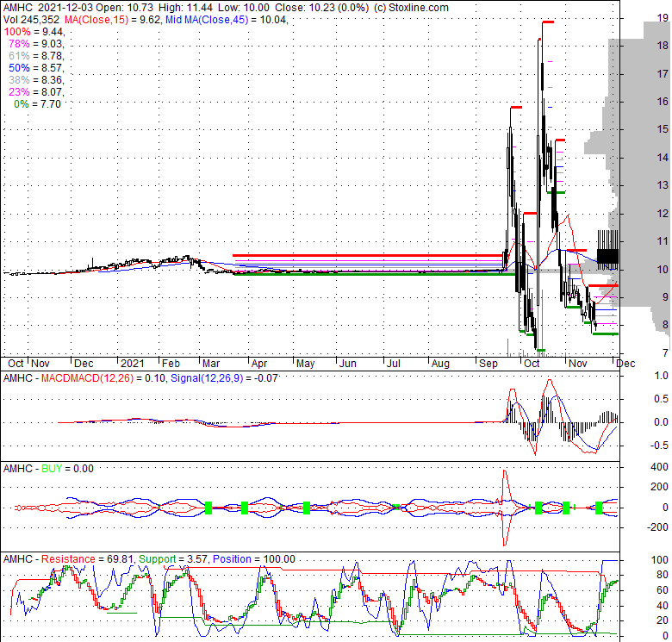Click the (c) Stoxline.com credit text

[411, 8]
